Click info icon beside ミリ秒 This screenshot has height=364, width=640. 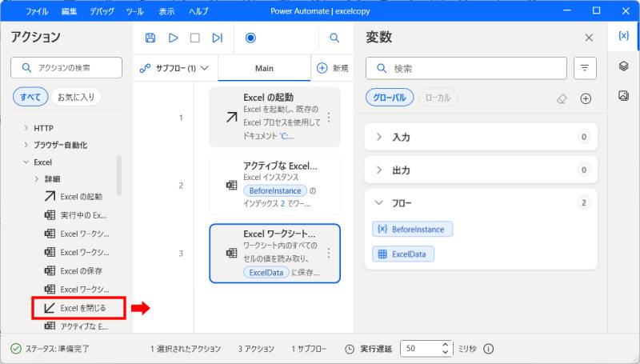click(x=489, y=349)
